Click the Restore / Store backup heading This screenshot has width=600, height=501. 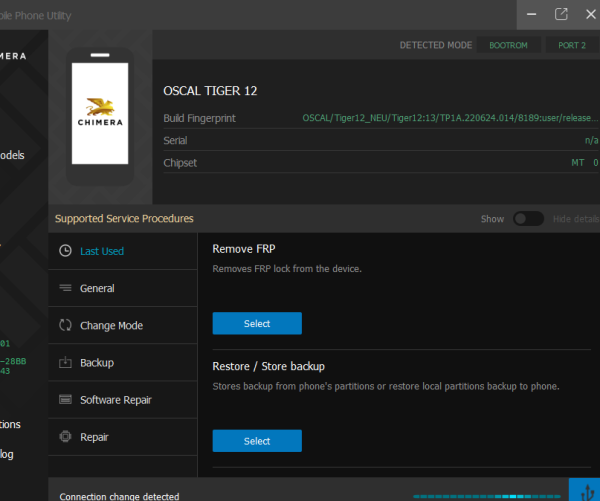[x=268, y=366]
